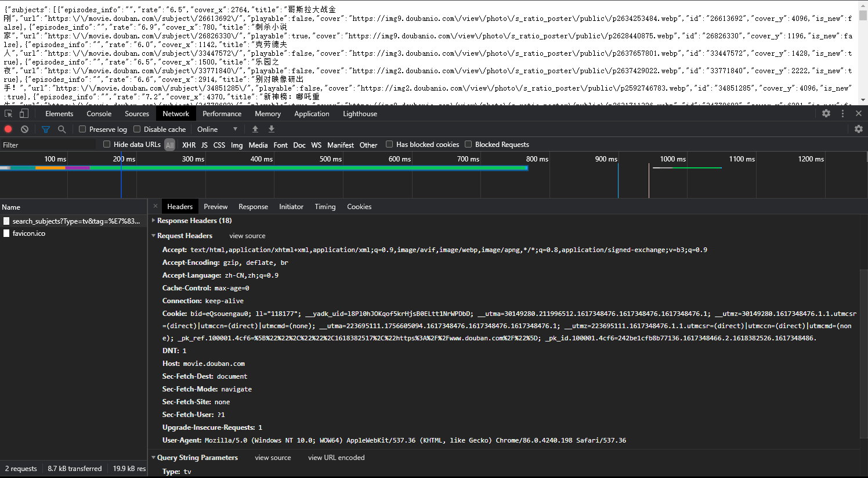
Task: Select the All resource type filter
Action: (169, 145)
